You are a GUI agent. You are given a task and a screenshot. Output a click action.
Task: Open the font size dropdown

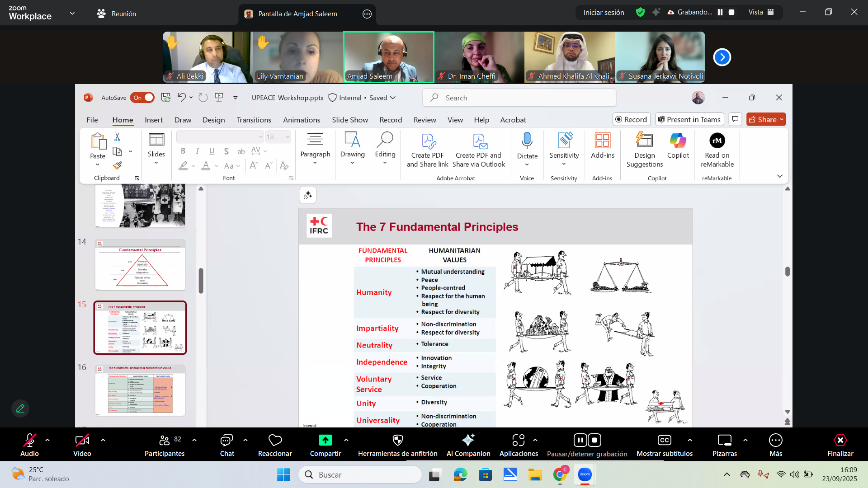point(288,137)
